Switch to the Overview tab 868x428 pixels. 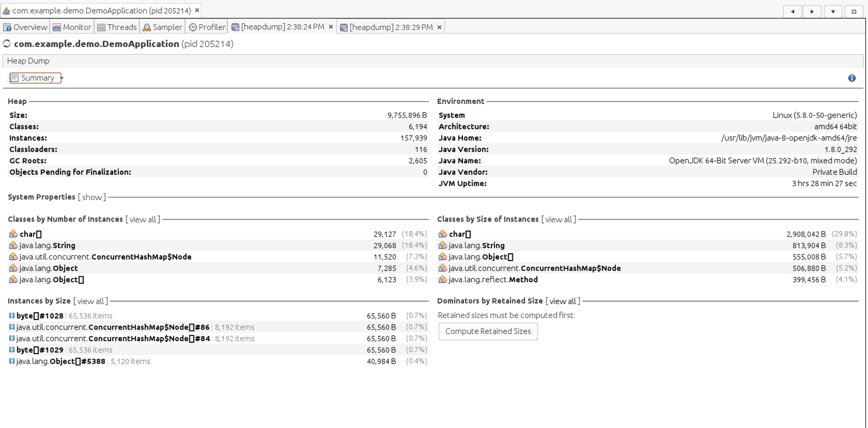pos(25,27)
